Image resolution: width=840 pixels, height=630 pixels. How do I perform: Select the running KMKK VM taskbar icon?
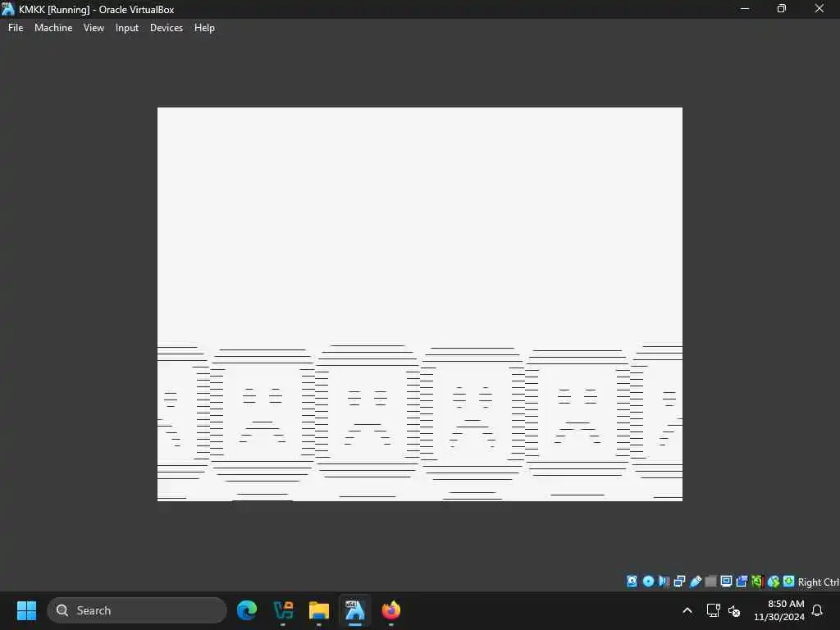354,610
